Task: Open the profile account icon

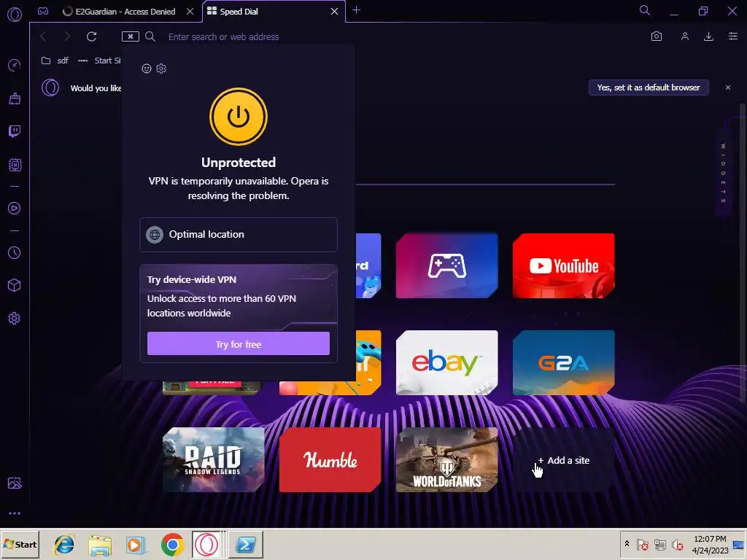Action: 684,36
